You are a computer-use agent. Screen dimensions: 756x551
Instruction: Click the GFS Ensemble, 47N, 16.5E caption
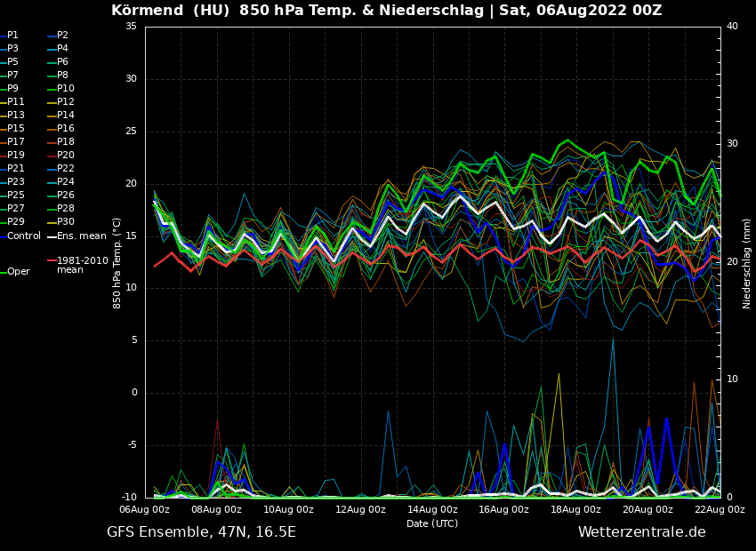[x=201, y=531]
